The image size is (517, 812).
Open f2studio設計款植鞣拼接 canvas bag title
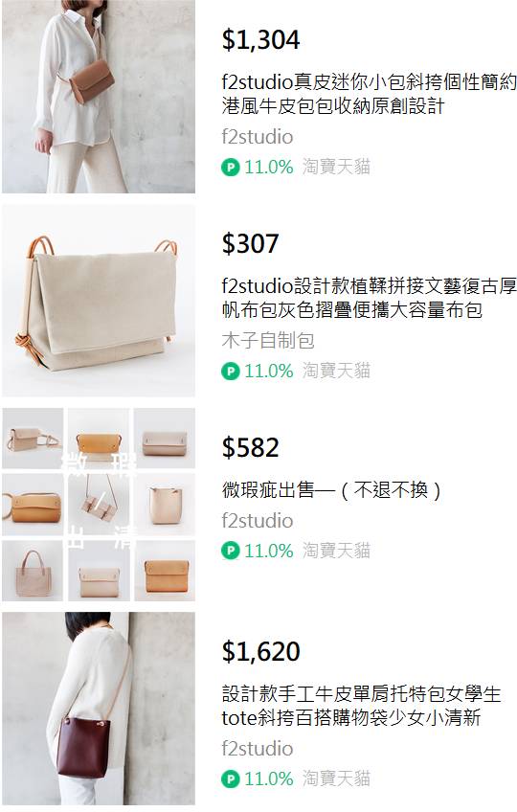click(x=369, y=298)
